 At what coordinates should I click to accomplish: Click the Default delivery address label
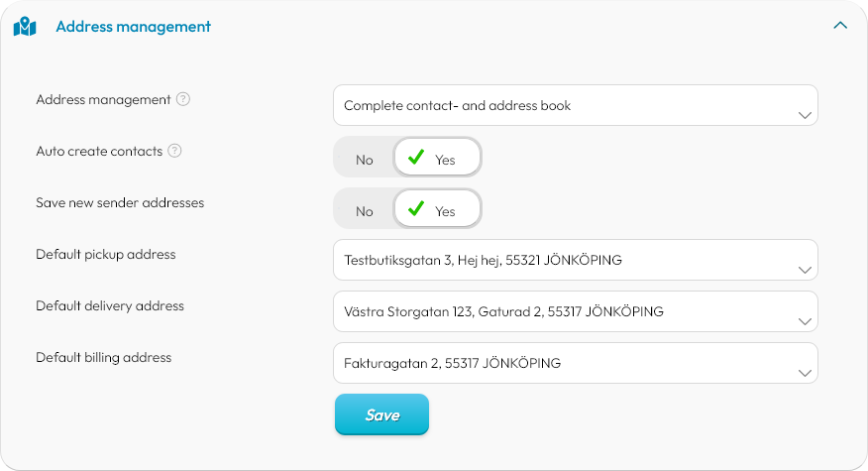pyautogui.click(x=110, y=305)
